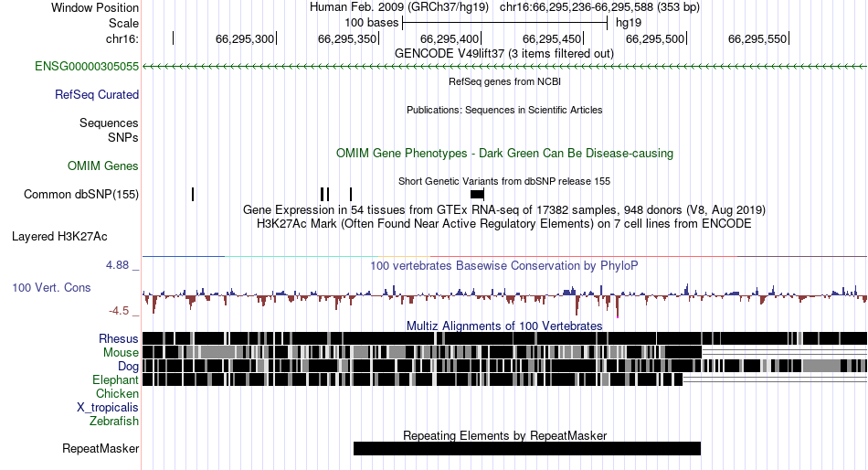Click the Zebrafish species label
868x470 pixels.
114,422
